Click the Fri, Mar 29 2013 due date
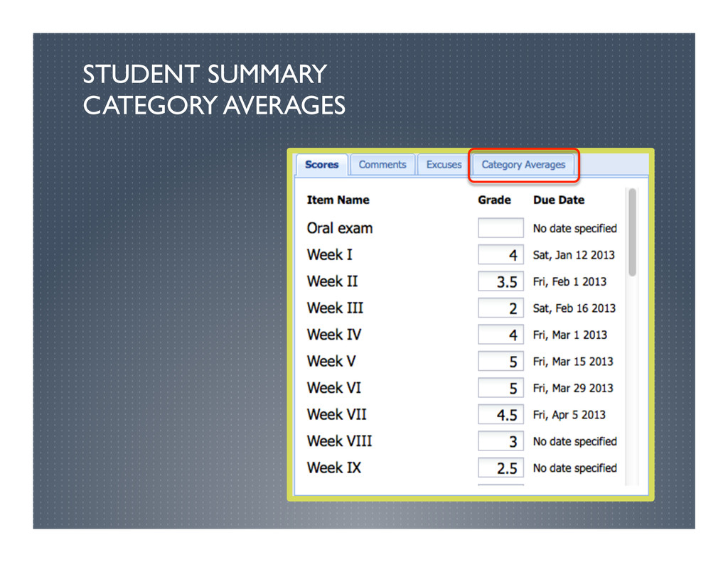 tap(573, 388)
